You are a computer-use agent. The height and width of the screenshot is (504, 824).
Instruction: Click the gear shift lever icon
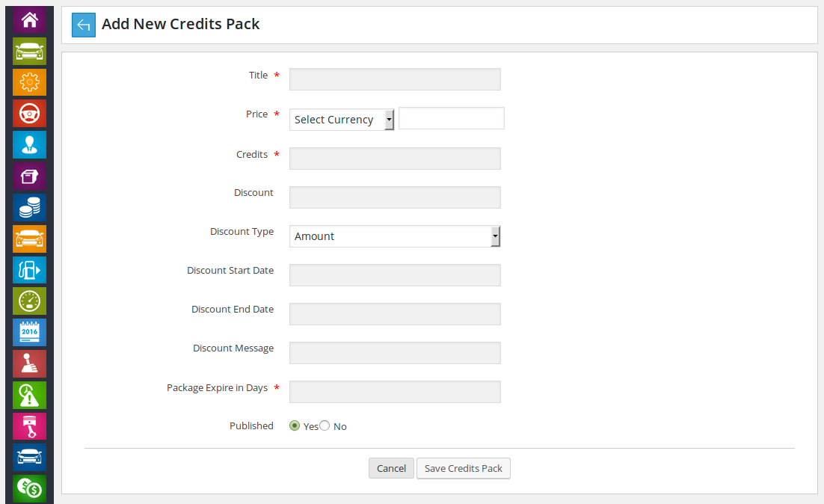(29, 363)
